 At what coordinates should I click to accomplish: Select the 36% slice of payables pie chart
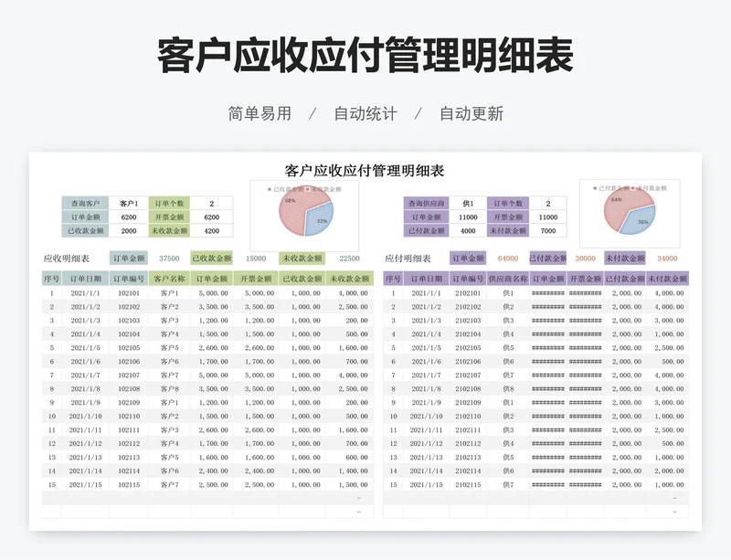[641, 220]
